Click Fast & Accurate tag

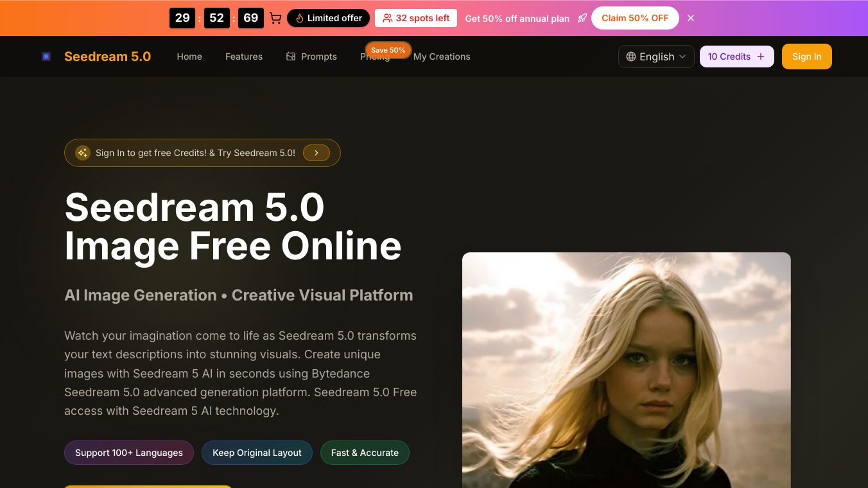click(x=365, y=453)
